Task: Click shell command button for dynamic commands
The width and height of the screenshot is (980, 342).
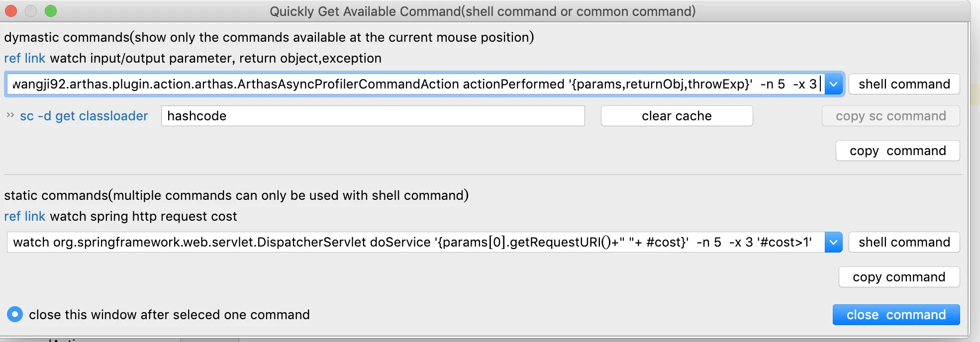Action: tap(904, 84)
